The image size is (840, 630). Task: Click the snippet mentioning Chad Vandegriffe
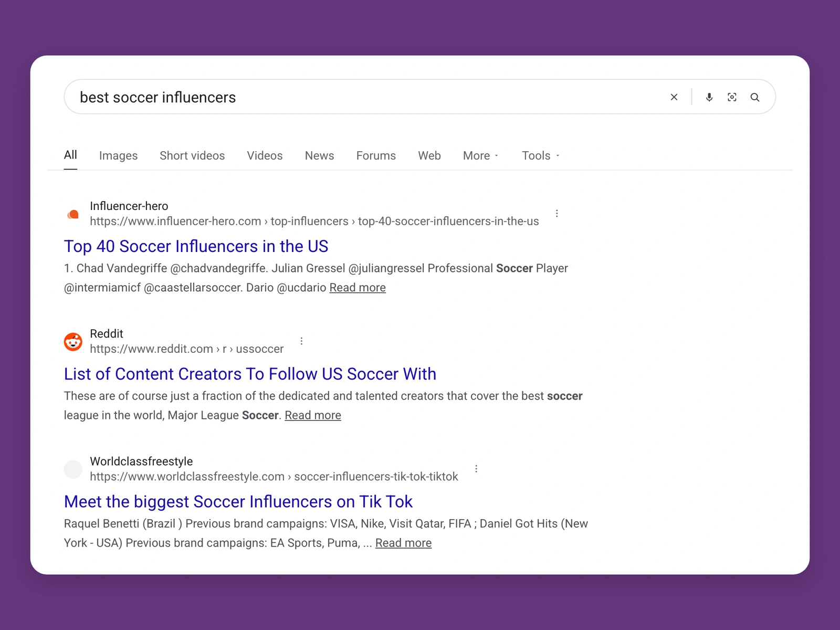pos(316,278)
